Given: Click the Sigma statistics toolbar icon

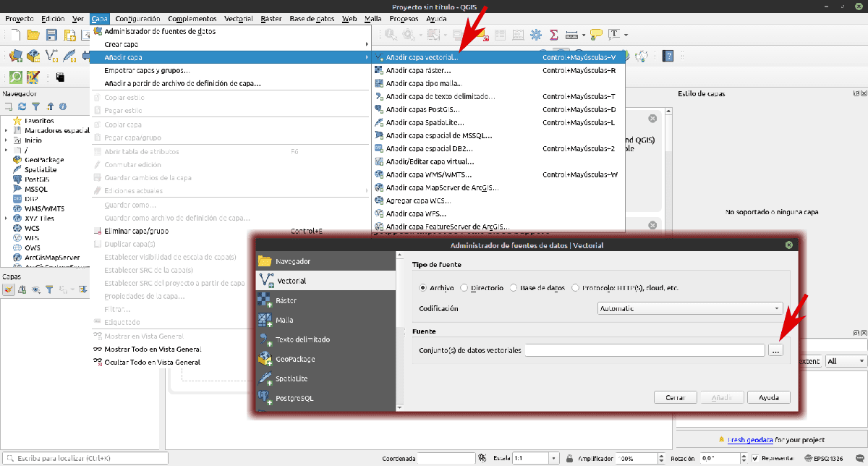Looking at the screenshot, I should click(x=553, y=35).
